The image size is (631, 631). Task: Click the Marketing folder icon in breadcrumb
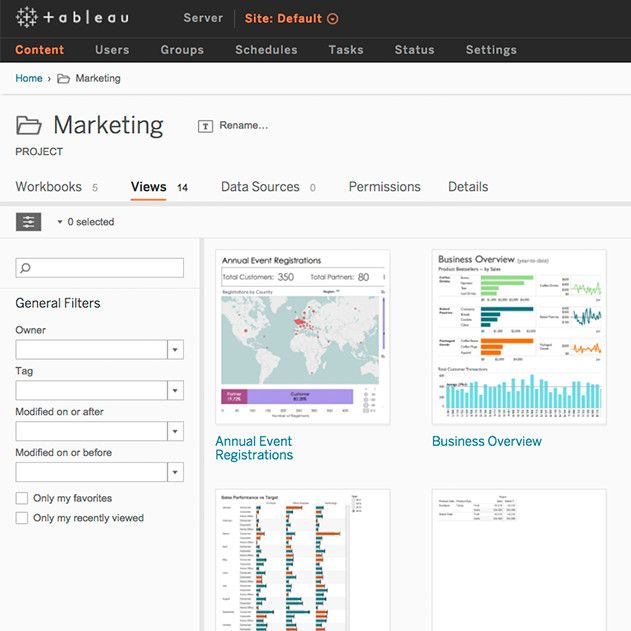(x=64, y=78)
